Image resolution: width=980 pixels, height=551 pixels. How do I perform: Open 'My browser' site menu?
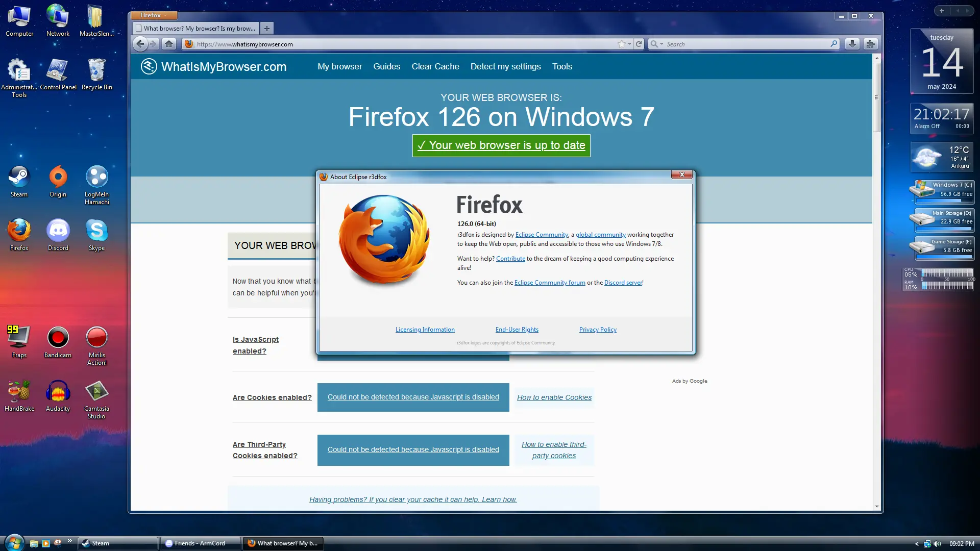tap(339, 66)
